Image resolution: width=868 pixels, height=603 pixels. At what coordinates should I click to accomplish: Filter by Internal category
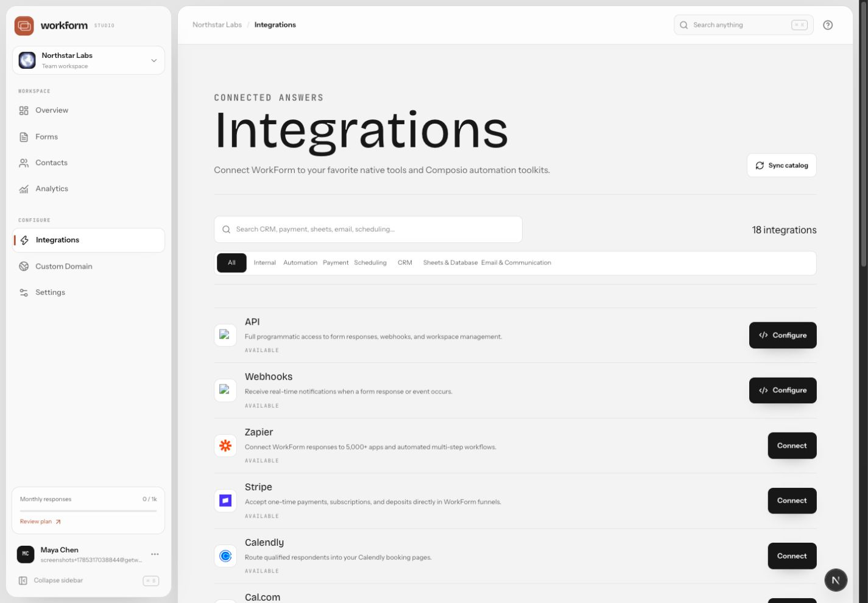click(x=265, y=263)
